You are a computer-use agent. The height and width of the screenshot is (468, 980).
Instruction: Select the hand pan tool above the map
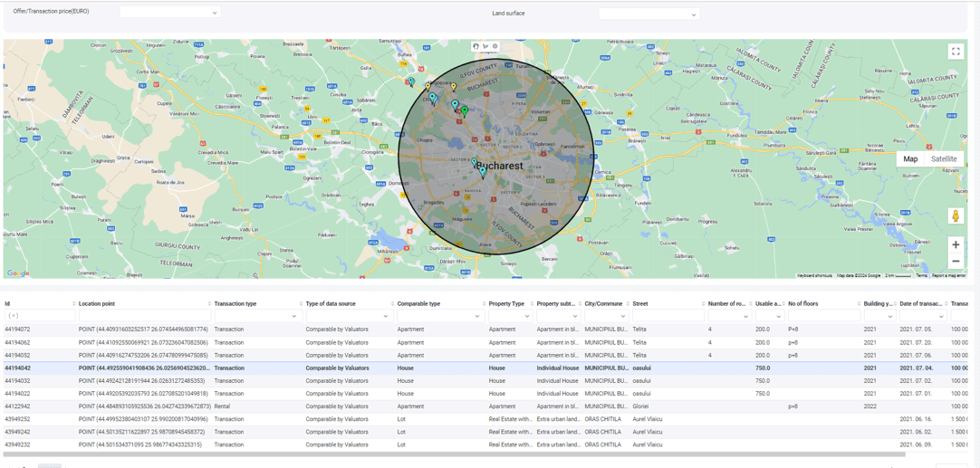tap(476, 46)
